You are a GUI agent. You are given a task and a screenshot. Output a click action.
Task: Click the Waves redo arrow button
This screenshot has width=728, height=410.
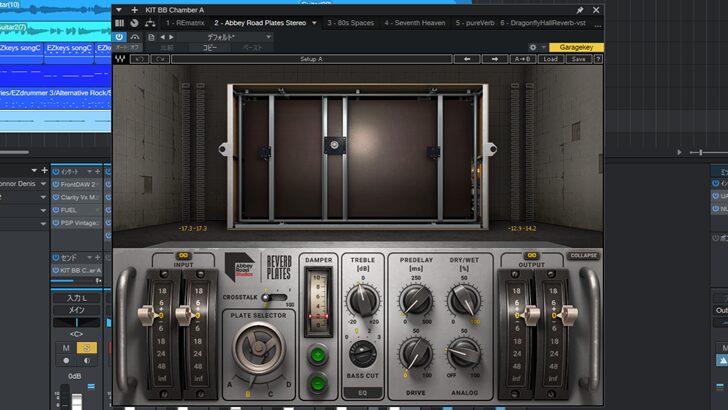pyautogui.click(x=160, y=59)
